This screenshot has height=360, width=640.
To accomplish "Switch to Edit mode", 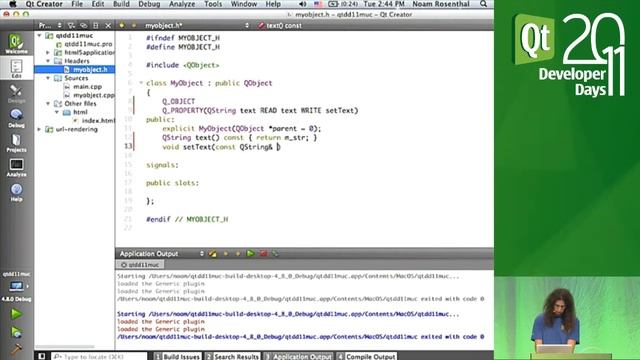I will click(16, 68).
